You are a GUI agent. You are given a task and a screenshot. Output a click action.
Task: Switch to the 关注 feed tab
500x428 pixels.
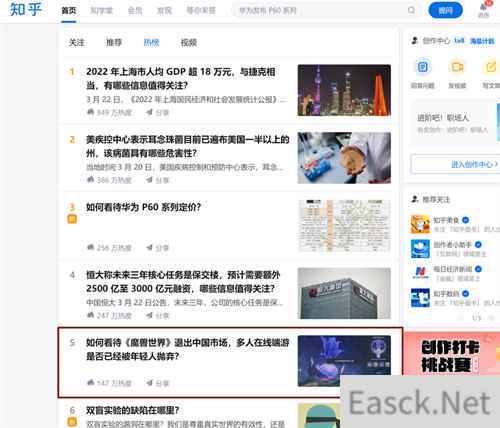click(x=77, y=43)
